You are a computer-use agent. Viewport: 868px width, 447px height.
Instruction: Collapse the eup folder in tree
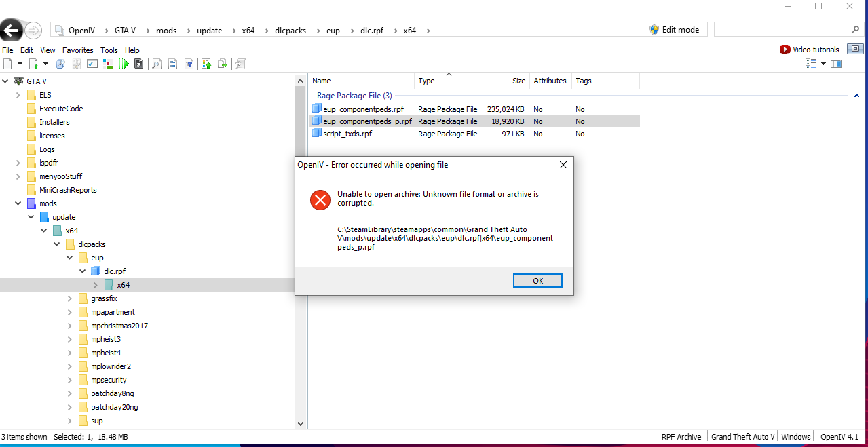70,258
